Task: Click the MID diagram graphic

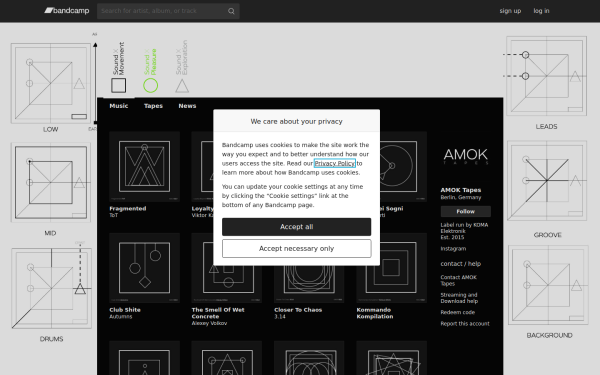Action: coord(51,182)
